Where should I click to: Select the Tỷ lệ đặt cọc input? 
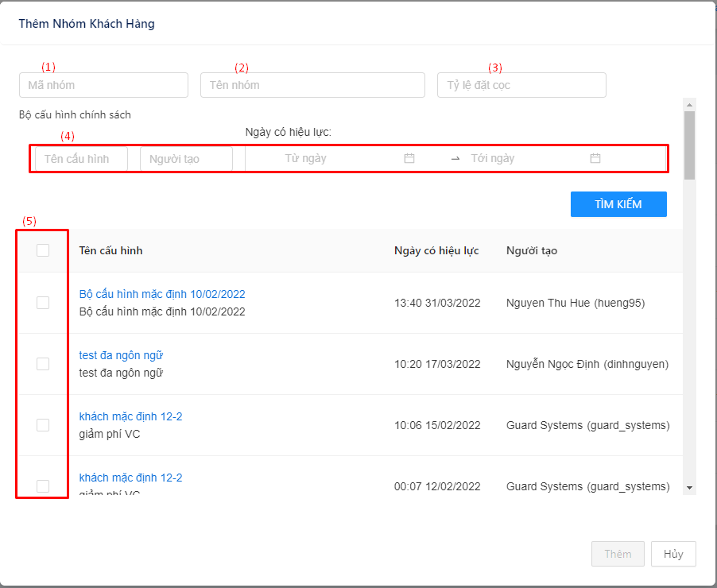(521, 85)
